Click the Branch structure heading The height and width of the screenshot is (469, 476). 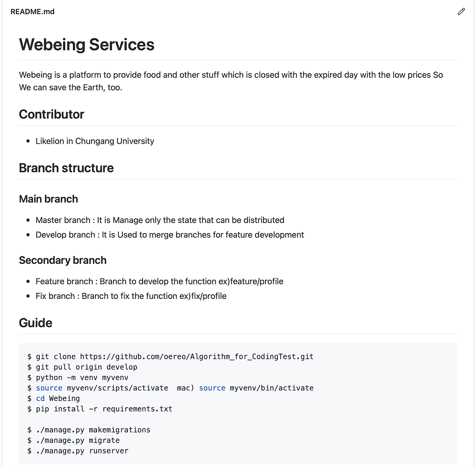tap(66, 168)
